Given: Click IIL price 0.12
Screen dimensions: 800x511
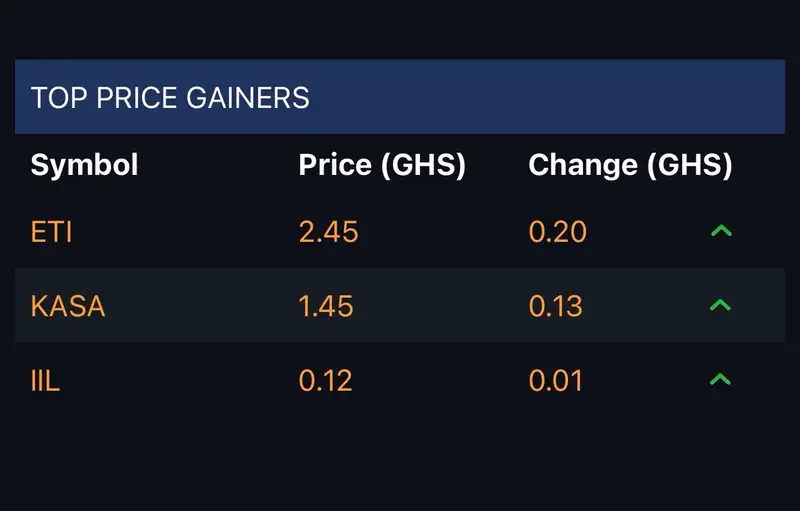Looking at the screenshot, I should tap(326, 381).
